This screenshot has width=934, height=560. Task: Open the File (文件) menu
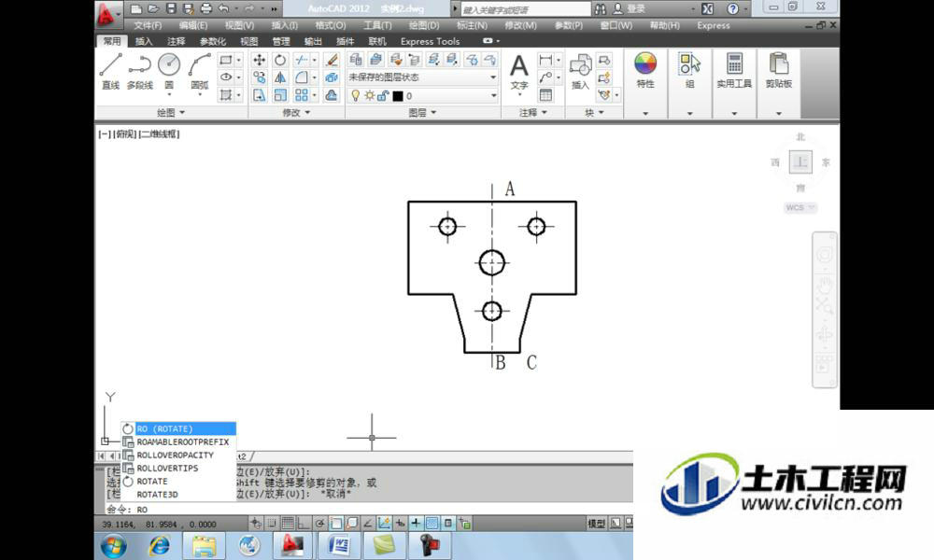(x=148, y=25)
